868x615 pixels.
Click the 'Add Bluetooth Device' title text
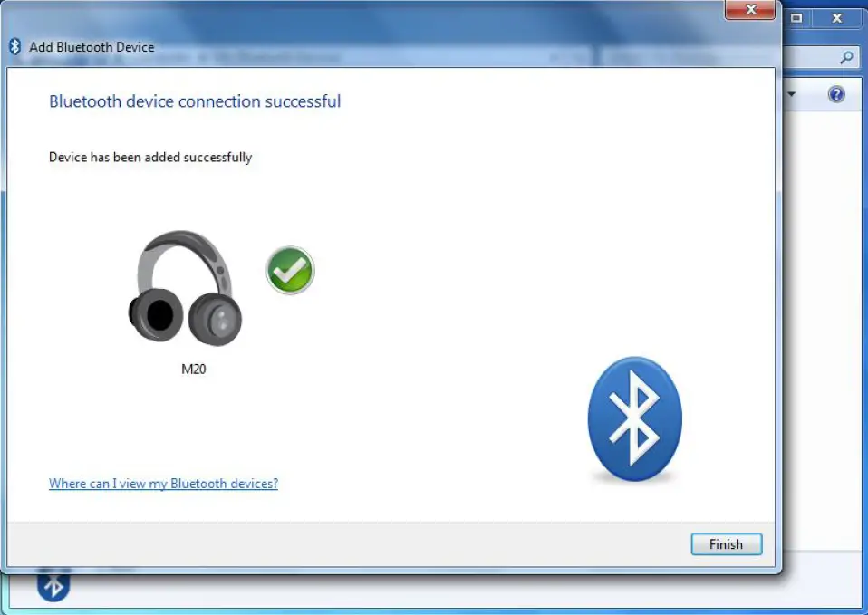point(92,47)
